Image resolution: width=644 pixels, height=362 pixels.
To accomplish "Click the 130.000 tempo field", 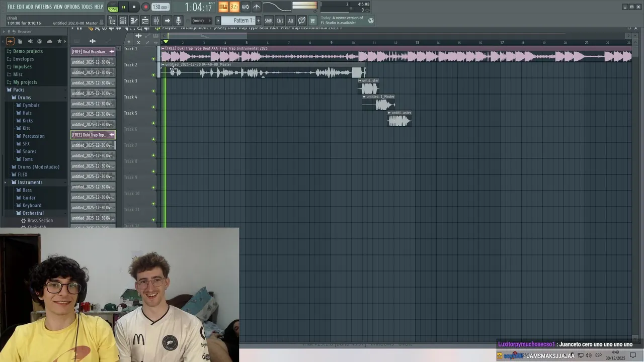I will click(x=160, y=7).
